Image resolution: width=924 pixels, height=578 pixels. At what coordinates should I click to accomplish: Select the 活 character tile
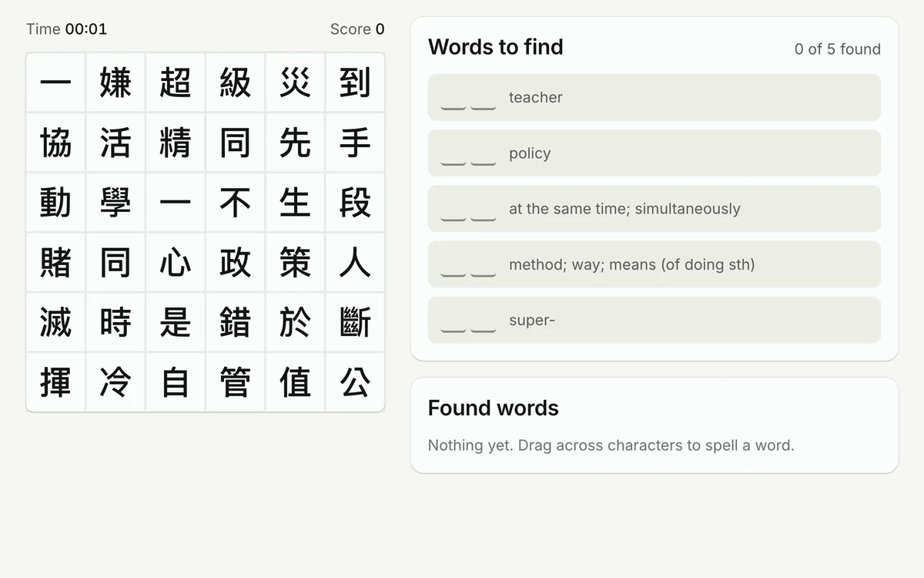pyautogui.click(x=115, y=143)
